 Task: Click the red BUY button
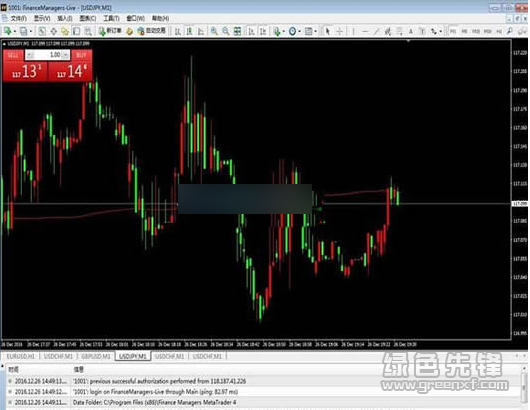pyautogui.click(x=81, y=55)
